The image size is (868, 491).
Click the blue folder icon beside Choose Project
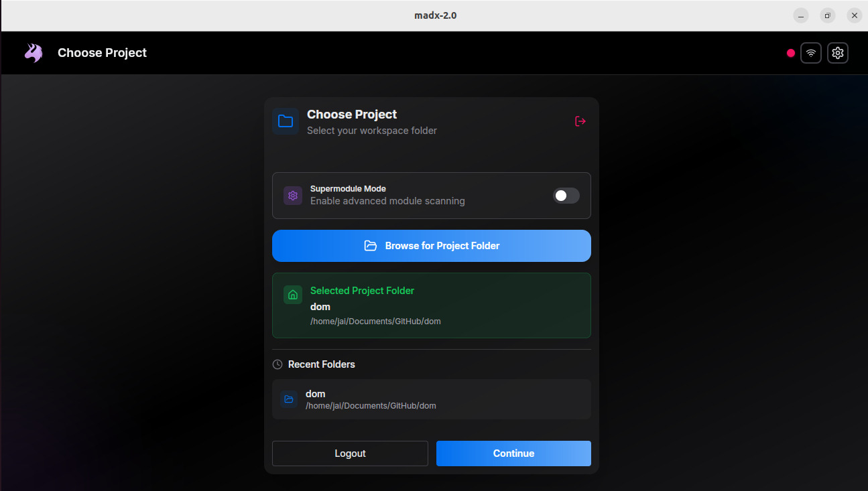coord(286,121)
